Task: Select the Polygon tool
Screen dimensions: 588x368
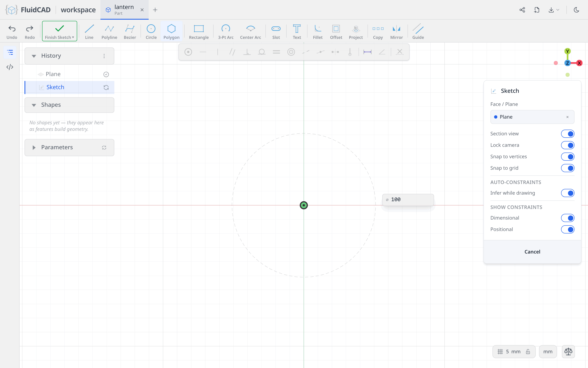Action: [171, 31]
